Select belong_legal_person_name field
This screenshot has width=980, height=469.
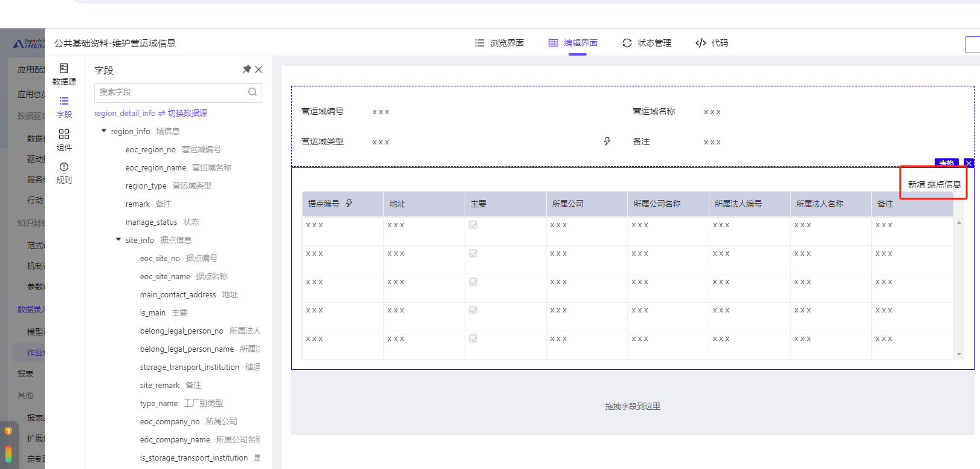(200, 349)
